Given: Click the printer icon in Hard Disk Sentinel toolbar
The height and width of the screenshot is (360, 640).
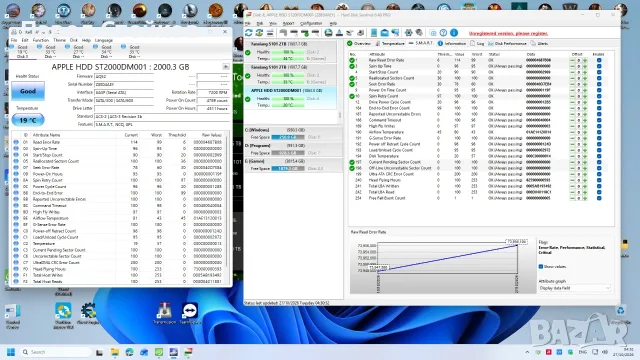Looking at the screenshot, I should 361,33.
